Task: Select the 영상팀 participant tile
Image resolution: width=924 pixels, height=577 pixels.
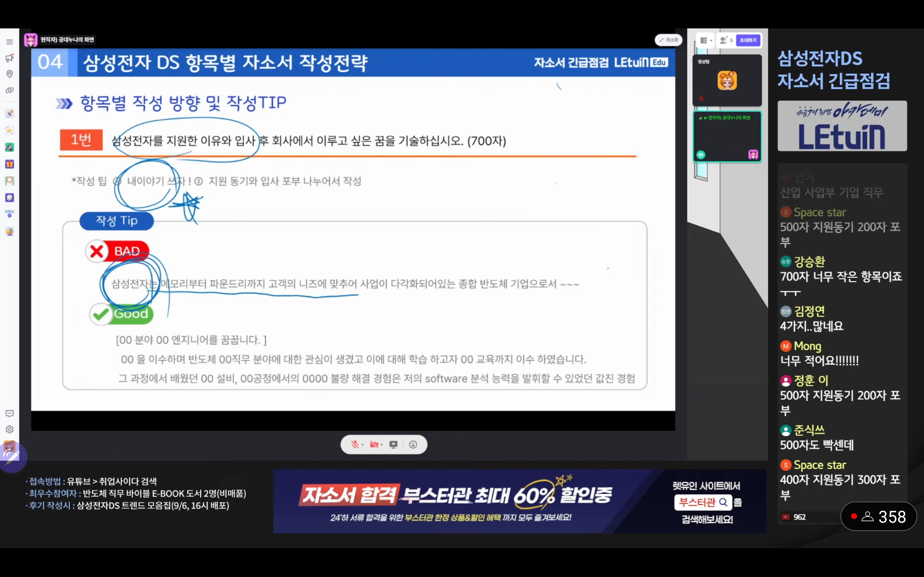Action: pyautogui.click(x=727, y=80)
